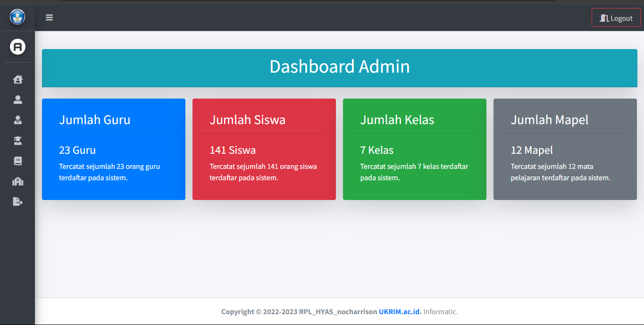The image size is (644, 325).
Task: Toggle the sidebar with hamburger menu
Action: click(x=49, y=18)
